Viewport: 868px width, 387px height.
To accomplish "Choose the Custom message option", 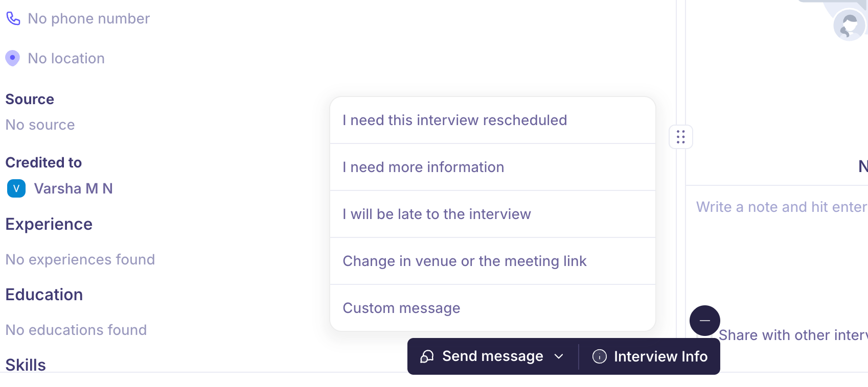I will coord(401,308).
